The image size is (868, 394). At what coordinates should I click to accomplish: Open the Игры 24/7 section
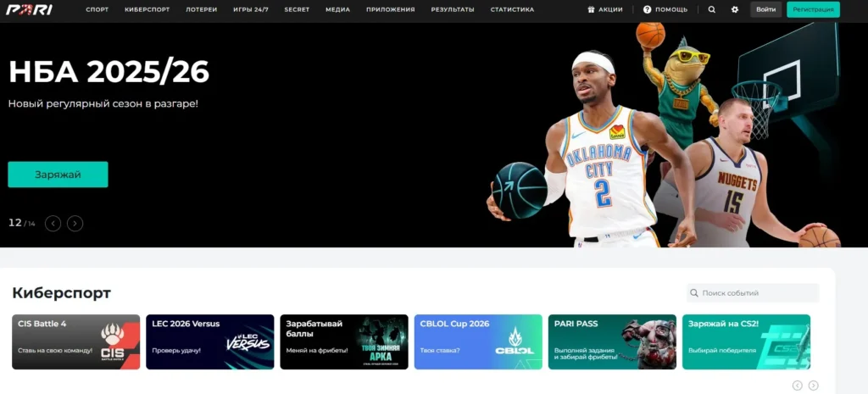click(x=250, y=9)
